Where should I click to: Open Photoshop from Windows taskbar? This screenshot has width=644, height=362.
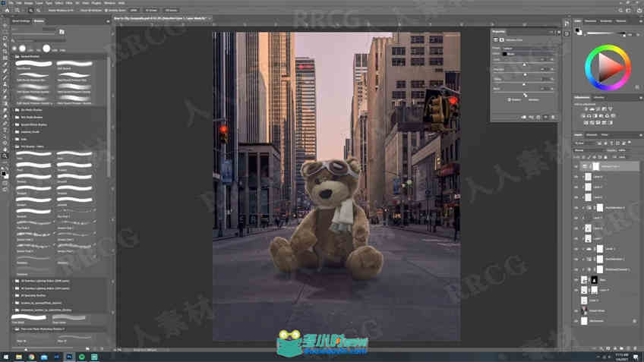(69, 357)
